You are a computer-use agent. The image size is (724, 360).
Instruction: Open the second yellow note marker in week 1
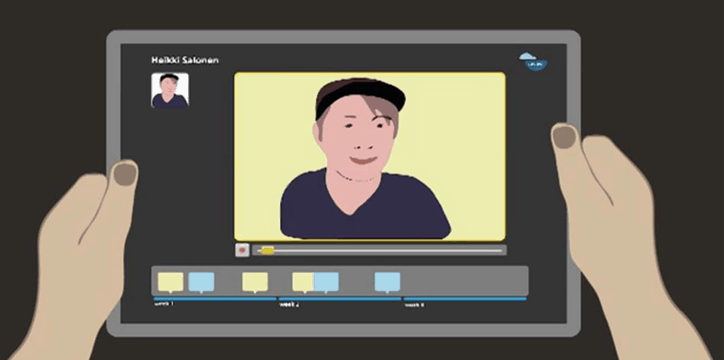click(x=255, y=282)
